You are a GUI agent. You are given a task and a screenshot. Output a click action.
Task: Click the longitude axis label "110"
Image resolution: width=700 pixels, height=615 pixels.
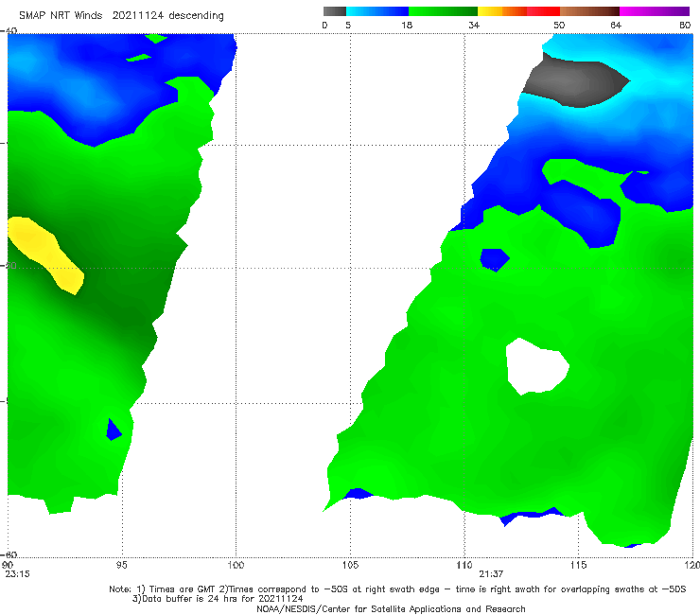[x=464, y=565]
